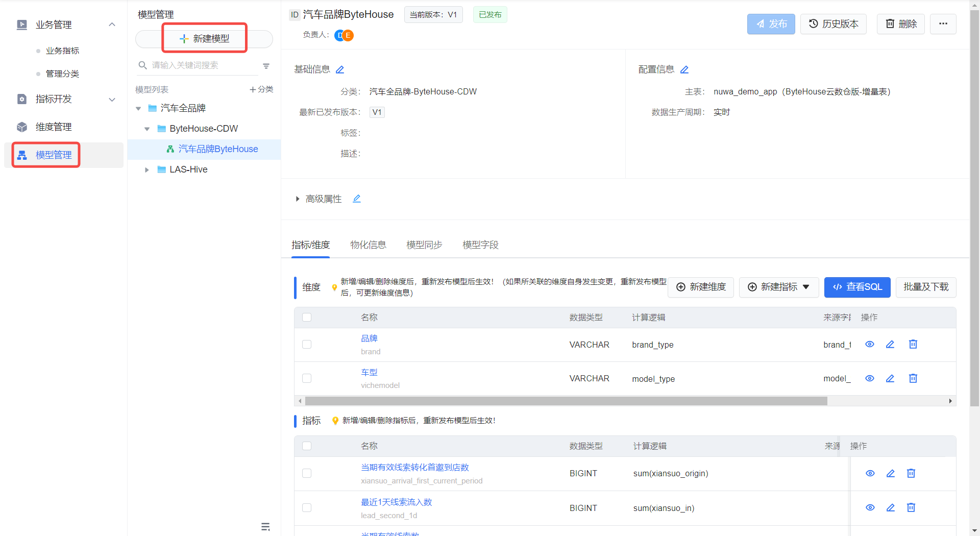This screenshot has height=536, width=980.
Task: Edit 配置信息 with pencil icon
Action: pyautogui.click(x=684, y=69)
